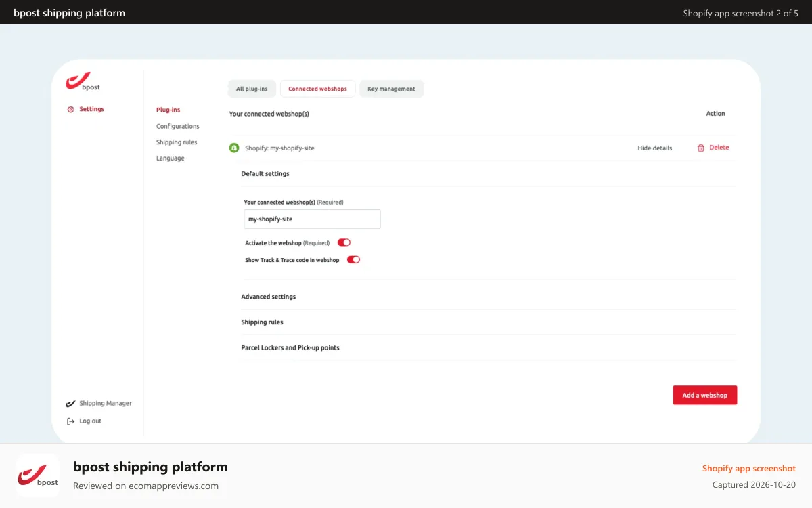Click the red Add a webshop button
This screenshot has width=812, height=508.
[x=704, y=395]
